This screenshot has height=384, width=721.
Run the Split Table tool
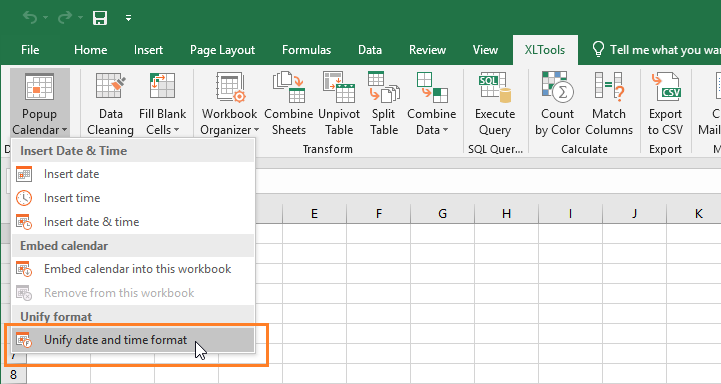pos(384,103)
